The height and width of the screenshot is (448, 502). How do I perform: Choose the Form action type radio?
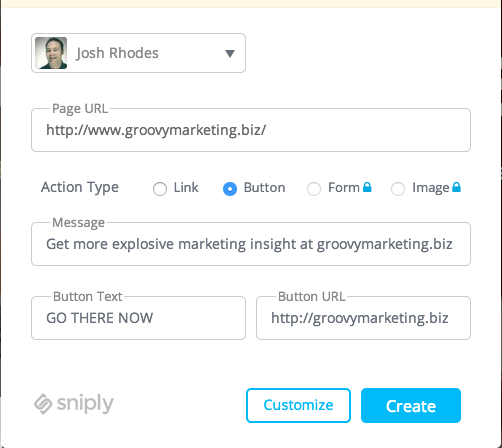tap(314, 189)
